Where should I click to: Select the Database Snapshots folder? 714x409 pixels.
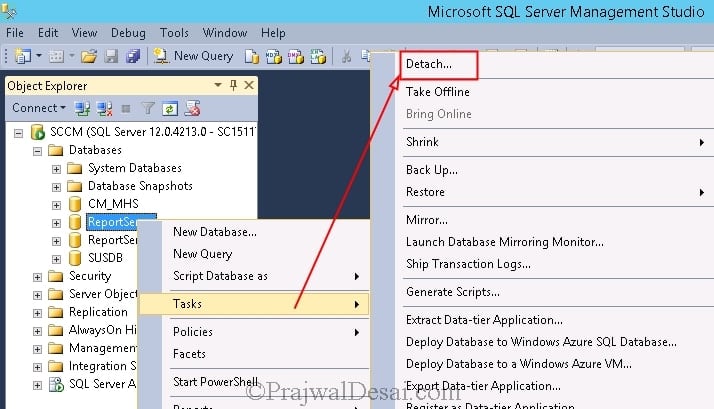(x=140, y=186)
